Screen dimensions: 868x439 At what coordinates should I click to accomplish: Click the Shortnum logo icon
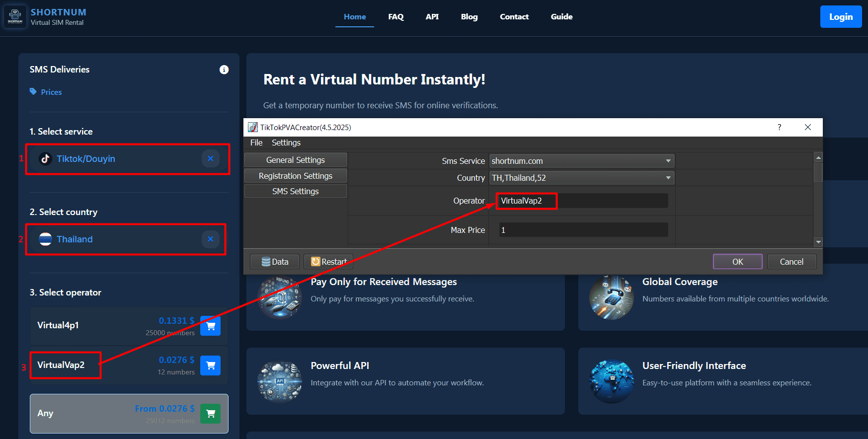15,16
